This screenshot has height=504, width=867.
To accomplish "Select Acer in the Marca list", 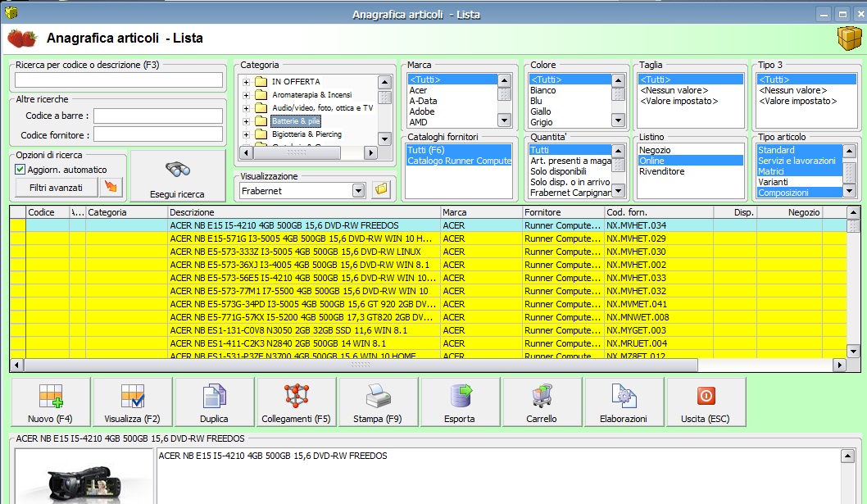I will (418, 90).
